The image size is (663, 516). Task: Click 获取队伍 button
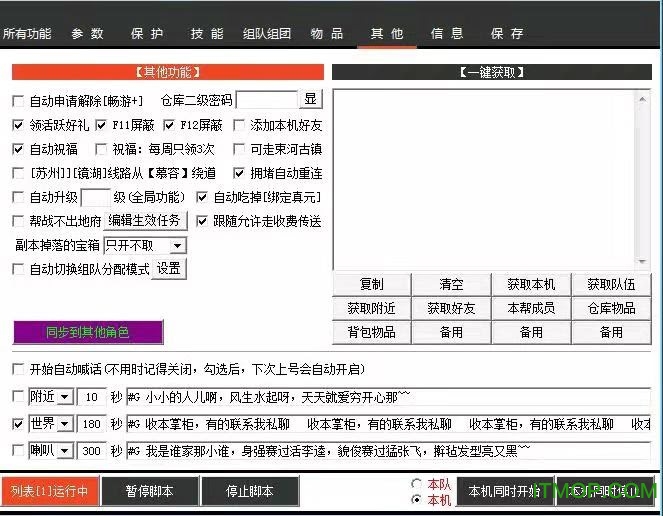click(611, 284)
